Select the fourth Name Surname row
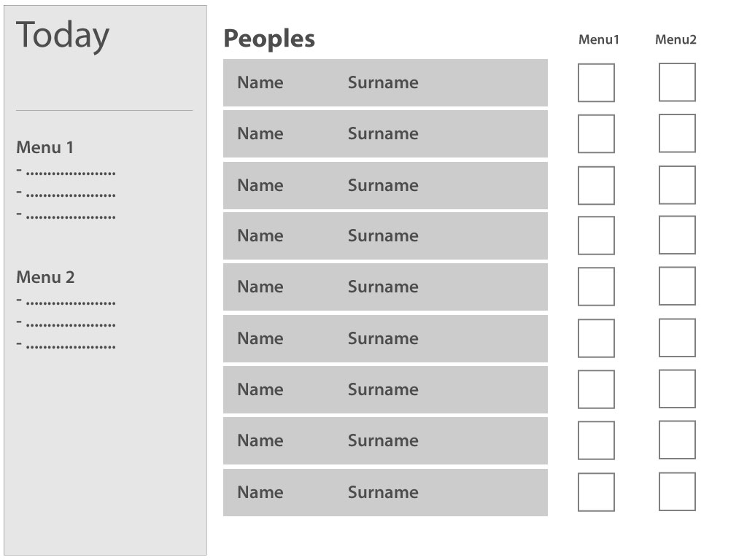Image resolution: width=747 pixels, height=560 pixels. tap(385, 236)
